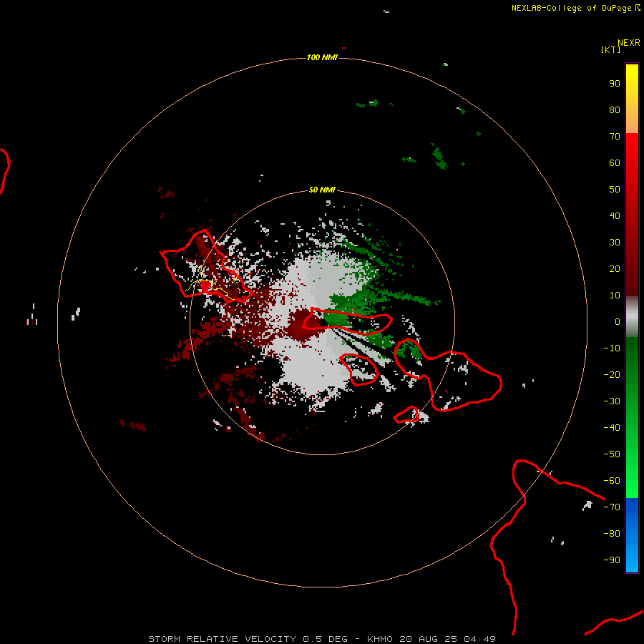The image size is (644, 644).
Task: Click the [KT] units label
Action: pos(611,49)
